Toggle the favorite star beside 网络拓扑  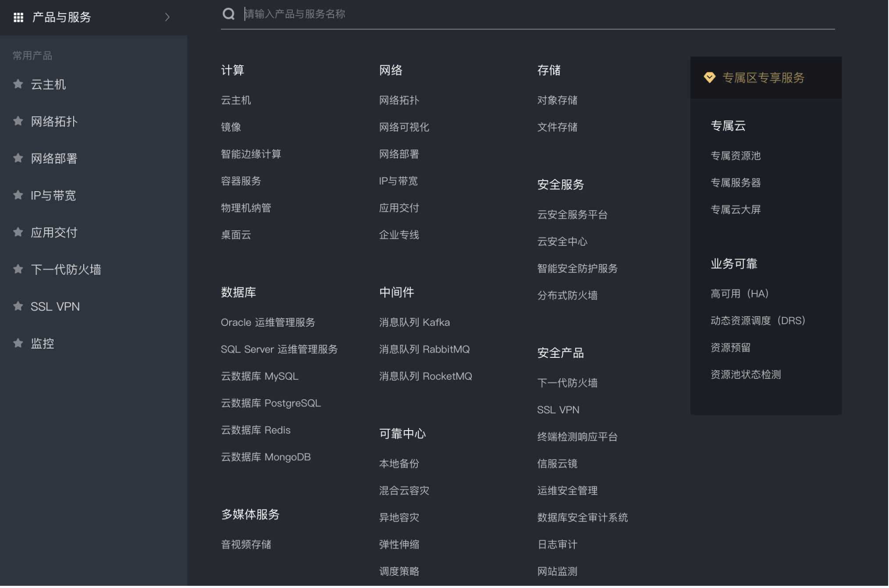click(x=18, y=121)
